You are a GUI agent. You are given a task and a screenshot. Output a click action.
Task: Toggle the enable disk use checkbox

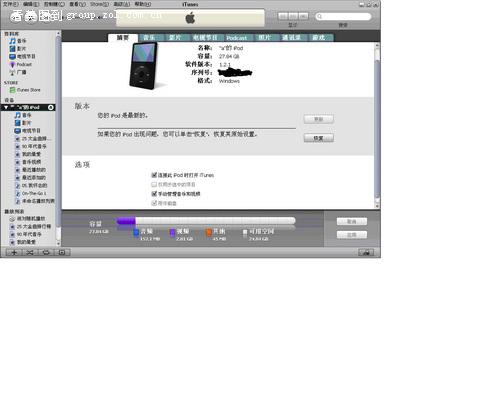click(154, 203)
